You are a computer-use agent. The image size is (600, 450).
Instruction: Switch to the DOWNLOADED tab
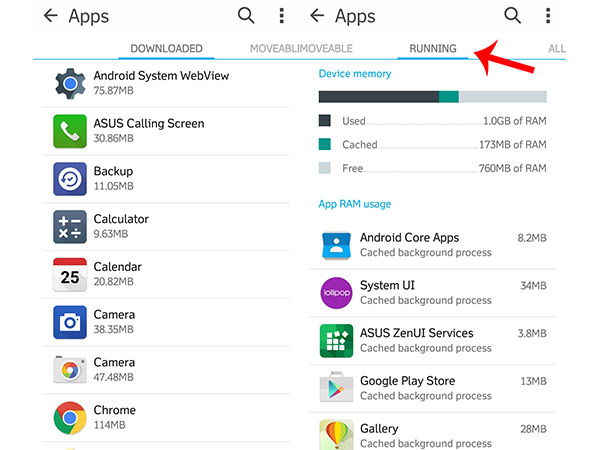click(x=166, y=49)
